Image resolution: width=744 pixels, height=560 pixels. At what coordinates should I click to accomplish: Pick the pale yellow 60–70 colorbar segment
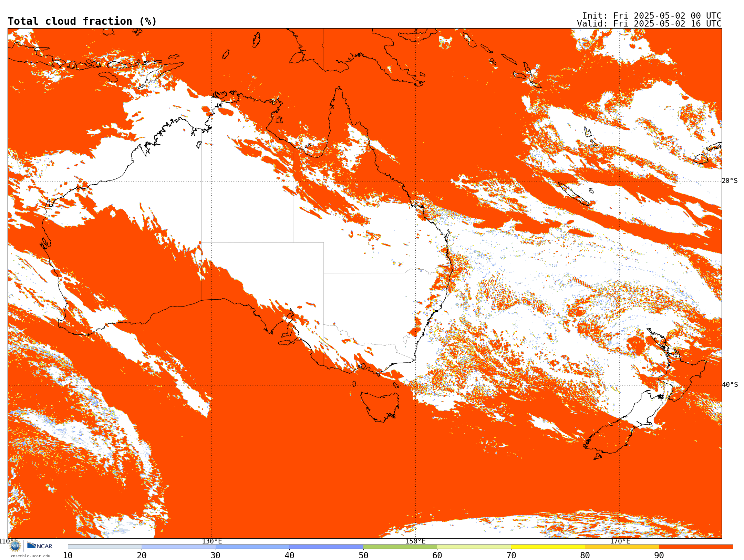pos(474,547)
